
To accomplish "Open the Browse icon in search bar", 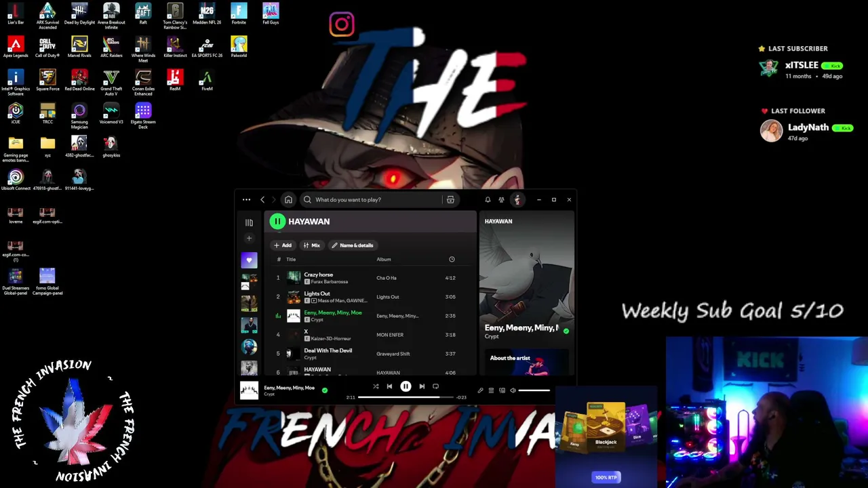I will [x=450, y=200].
